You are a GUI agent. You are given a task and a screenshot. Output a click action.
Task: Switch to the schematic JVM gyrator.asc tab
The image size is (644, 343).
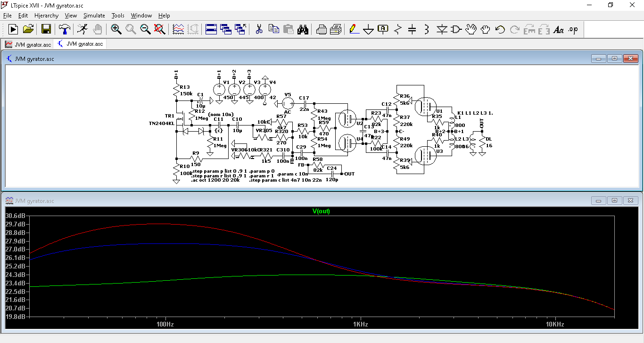tap(80, 44)
